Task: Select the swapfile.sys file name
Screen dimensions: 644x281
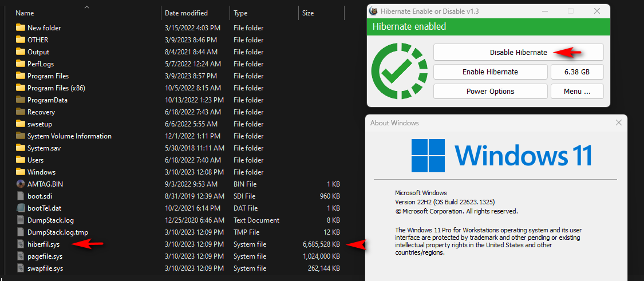Action: [x=45, y=268]
